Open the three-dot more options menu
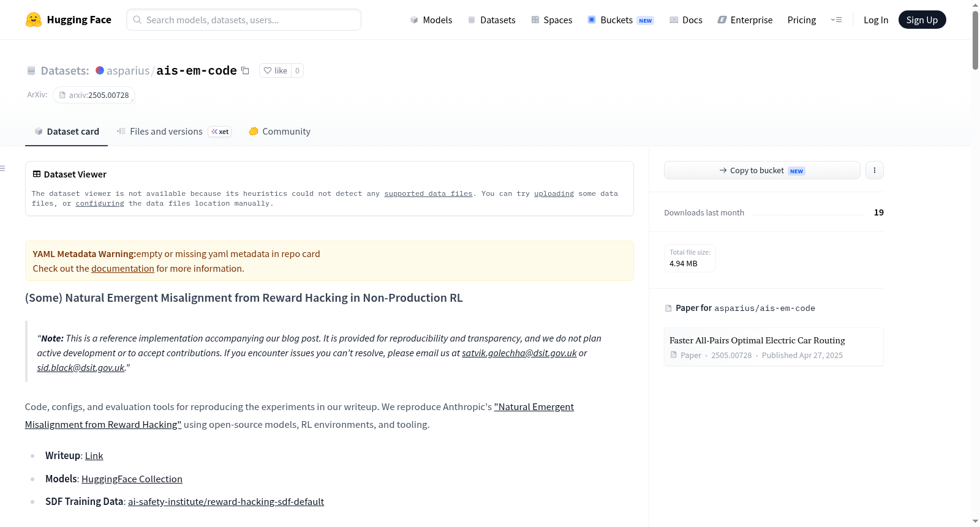This screenshot has height=527, width=980. click(875, 170)
